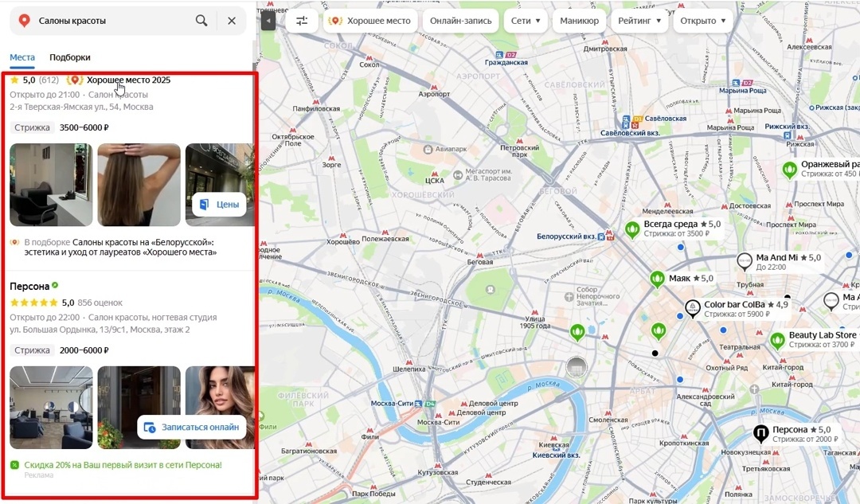Click the 5,0 (612) rating at top card
860x504 pixels.
(x=35, y=80)
